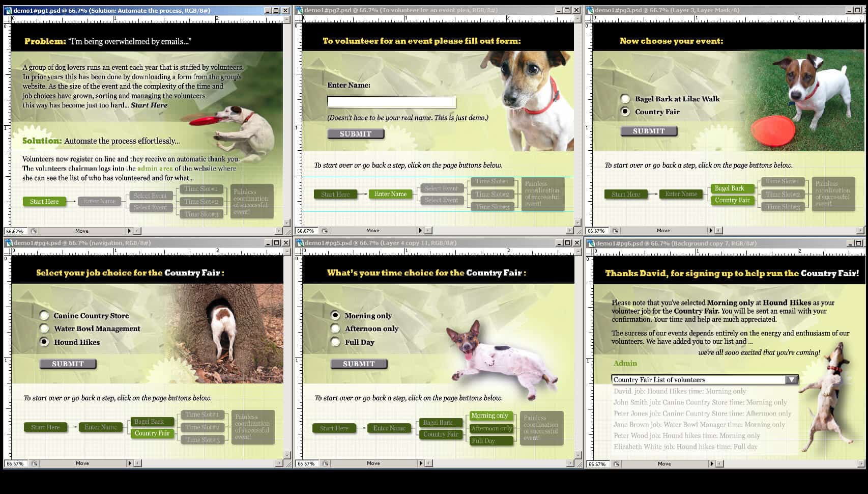Open the status bar flyout arrow in pg1 window
Image resolution: width=868 pixels, height=494 pixels.
pos(129,231)
